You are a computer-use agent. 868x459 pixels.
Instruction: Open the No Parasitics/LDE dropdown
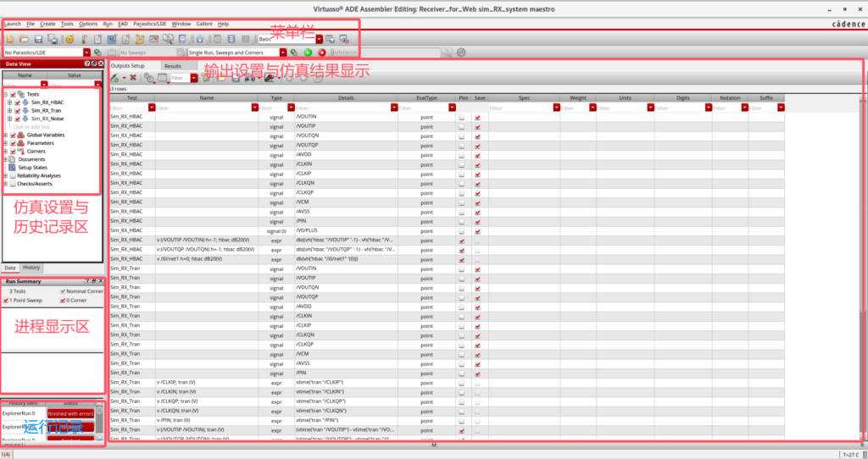(x=87, y=52)
